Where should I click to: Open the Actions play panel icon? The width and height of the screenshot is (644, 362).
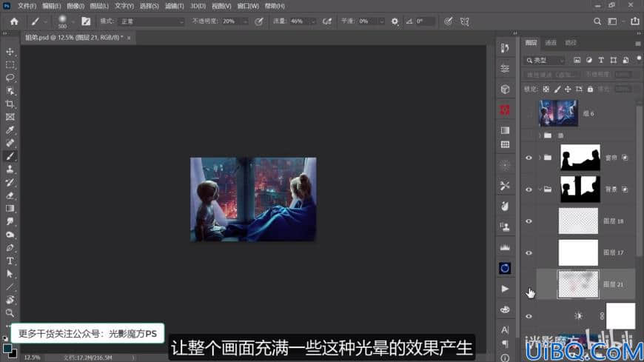pyautogui.click(x=505, y=289)
